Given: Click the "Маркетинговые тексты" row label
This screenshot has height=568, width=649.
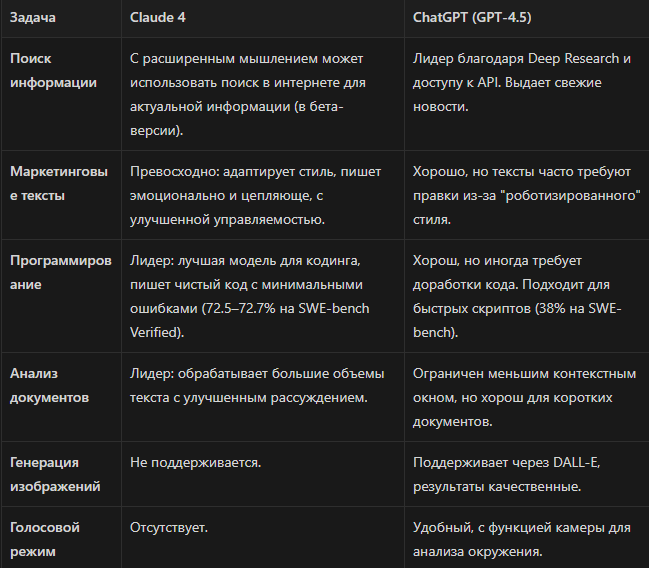Looking at the screenshot, I should pyautogui.click(x=59, y=183).
